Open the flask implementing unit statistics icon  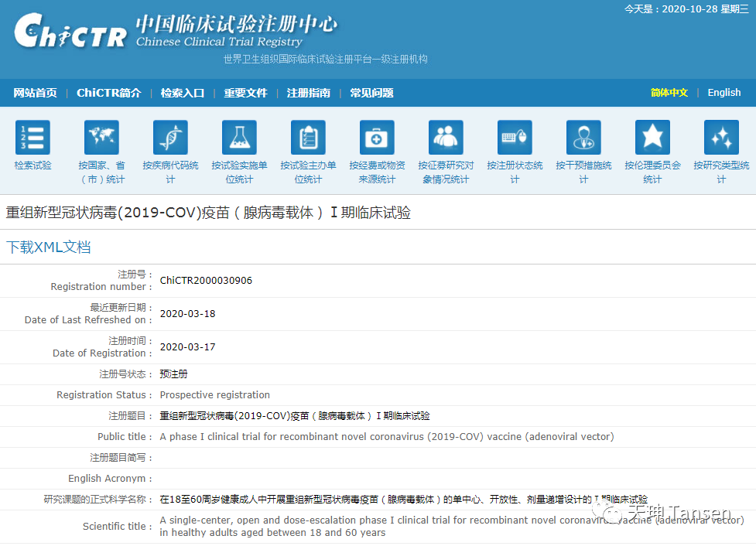click(240, 138)
